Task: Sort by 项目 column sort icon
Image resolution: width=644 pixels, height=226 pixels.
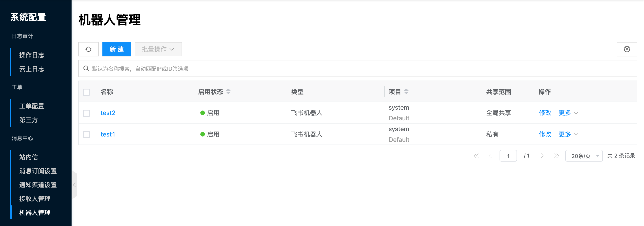Action: [x=406, y=92]
